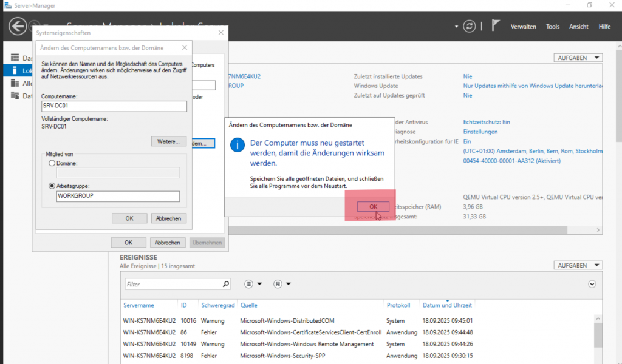Screen dimensions: 622x364
Task: Expand the events filter chevron on right
Action: pos(592,284)
